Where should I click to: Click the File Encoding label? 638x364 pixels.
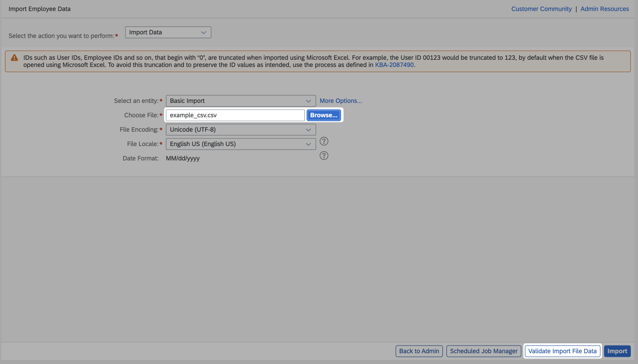click(x=139, y=129)
